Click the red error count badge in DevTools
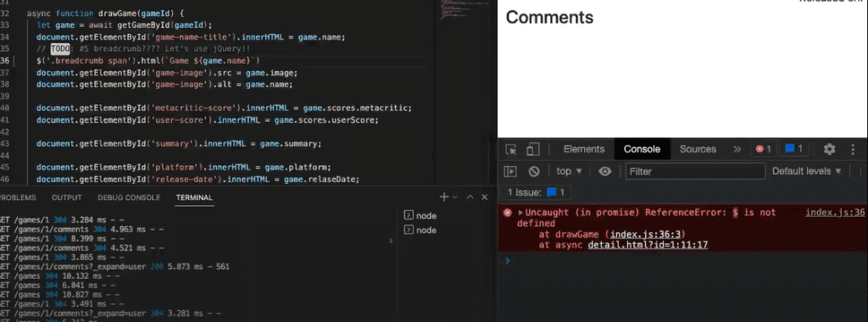 pos(764,149)
